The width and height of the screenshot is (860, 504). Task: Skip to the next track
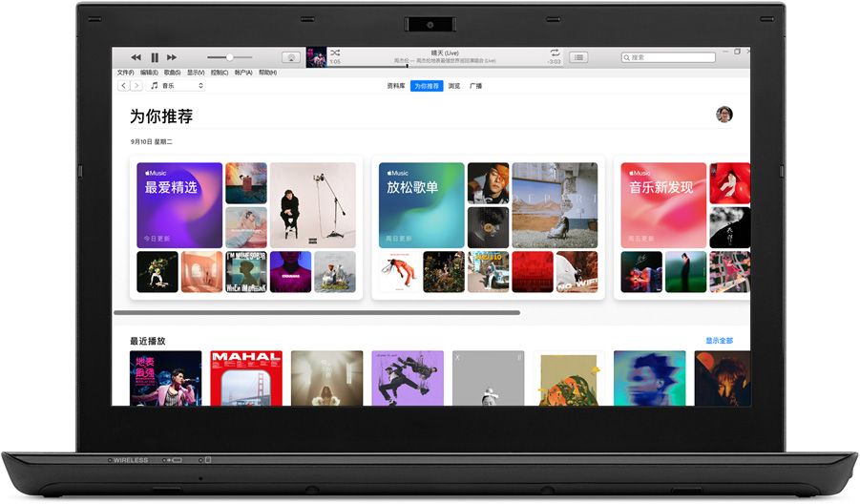tap(172, 57)
